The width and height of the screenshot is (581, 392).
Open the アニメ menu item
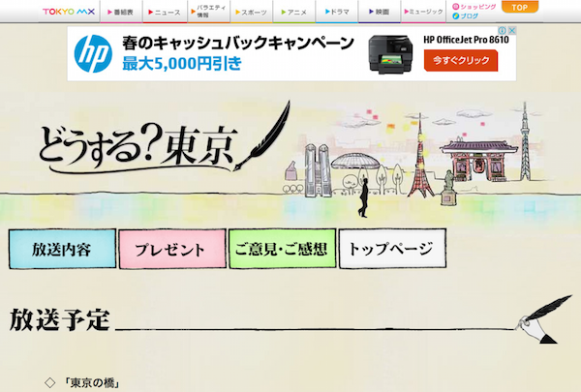[x=294, y=12]
